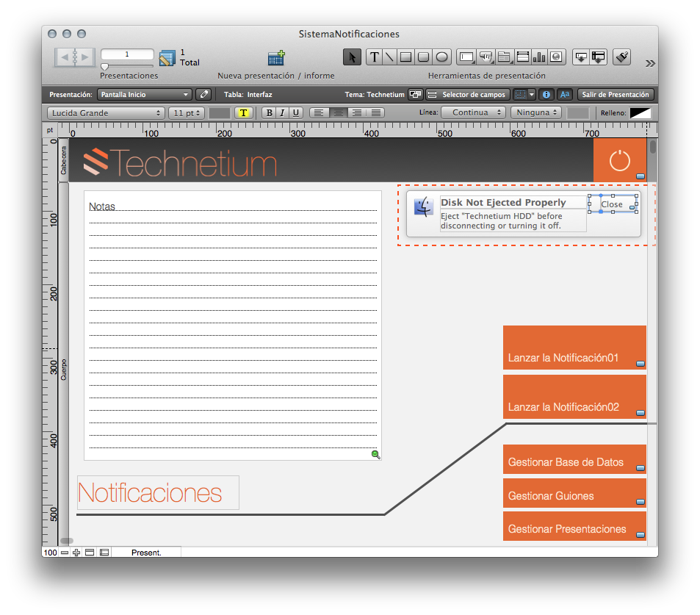Click the New presentation / report icon
Viewport: 700px width, 615px height.
tap(276, 59)
